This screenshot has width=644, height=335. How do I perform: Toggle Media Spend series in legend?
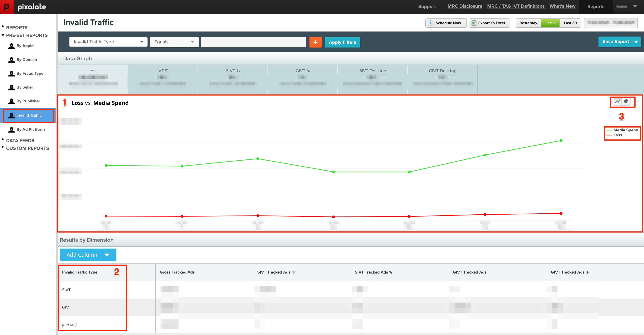click(x=622, y=130)
